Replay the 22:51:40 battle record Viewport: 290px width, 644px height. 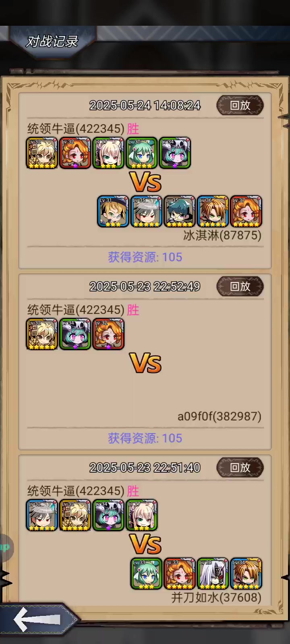240,468
